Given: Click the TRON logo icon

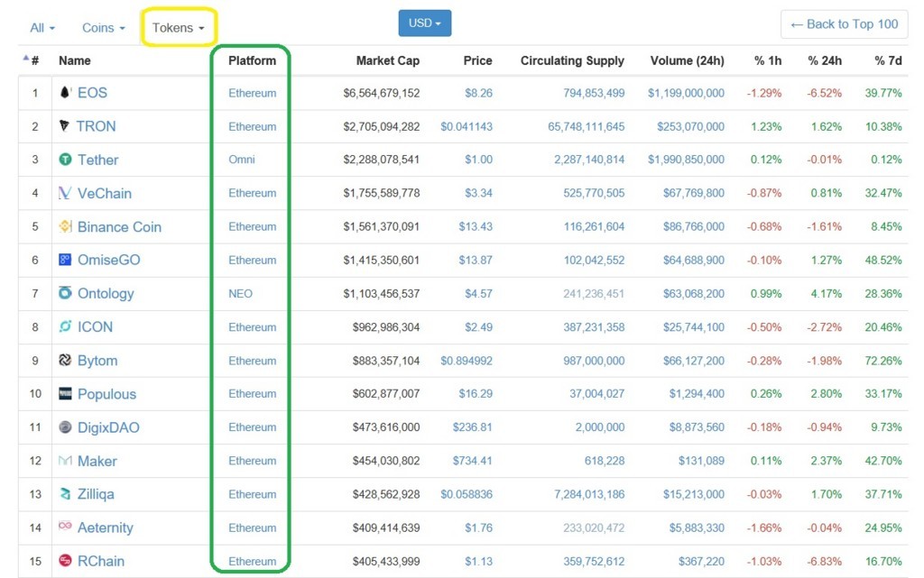Looking at the screenshot, I should [x=65, y=126].
